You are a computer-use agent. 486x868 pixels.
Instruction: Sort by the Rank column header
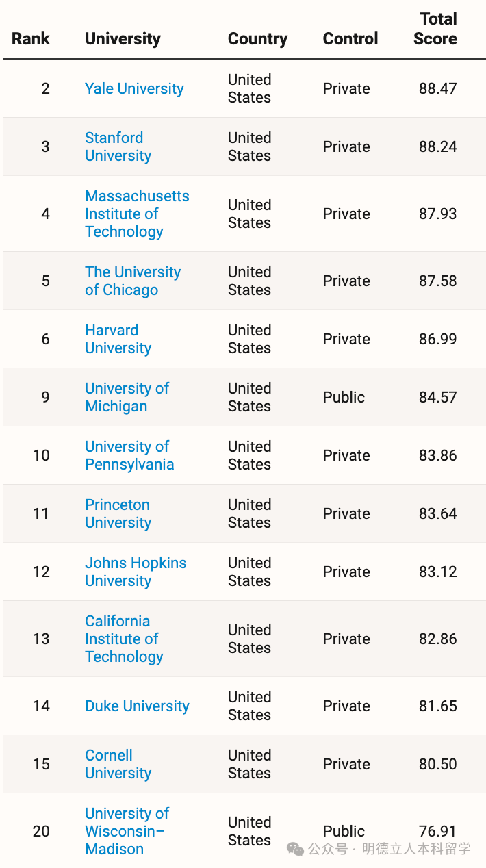pos(31,39)
